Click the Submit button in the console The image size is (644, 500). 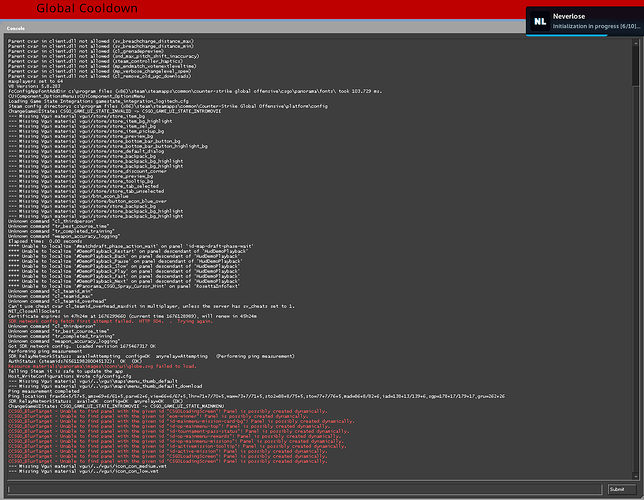619,489
